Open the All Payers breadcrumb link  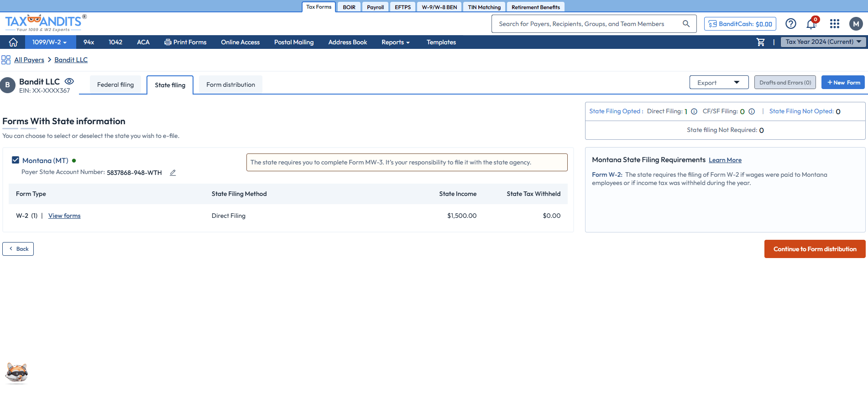[29, 60]
